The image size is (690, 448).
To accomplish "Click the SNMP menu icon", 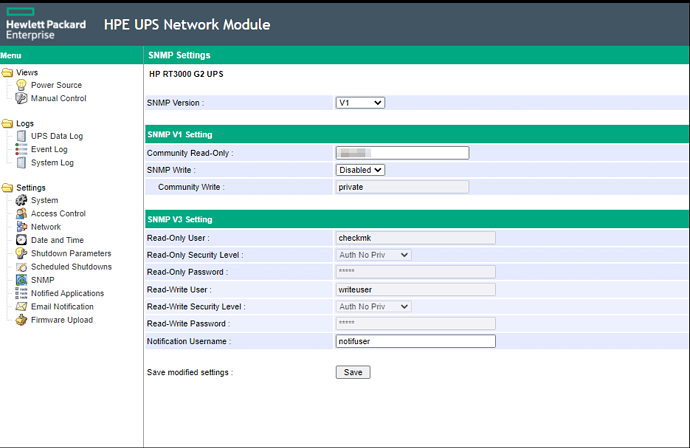I will [x=21, y=280].
